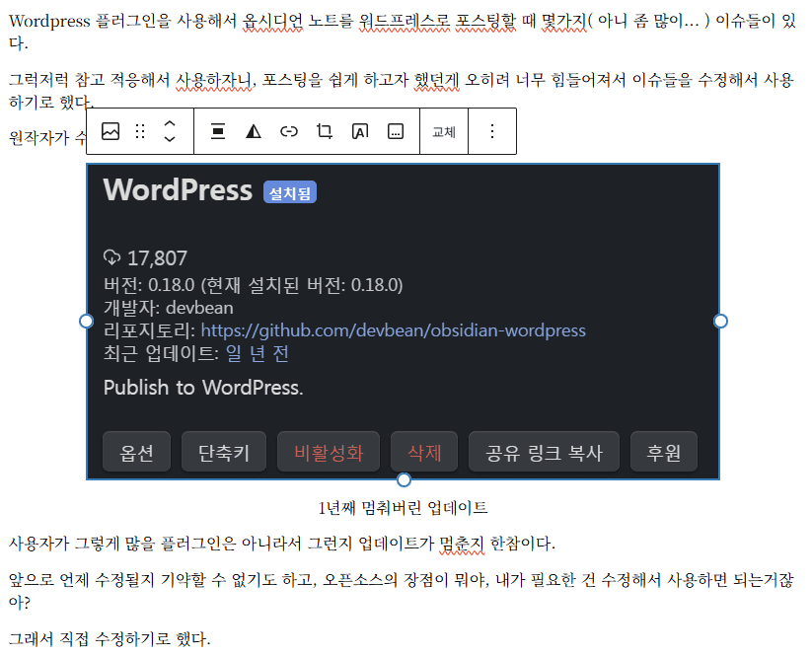Click the line 그래서 직접 수정하기로 했다.
The width and height of the screenshot is (812, 655).
(x=110, y=639)
